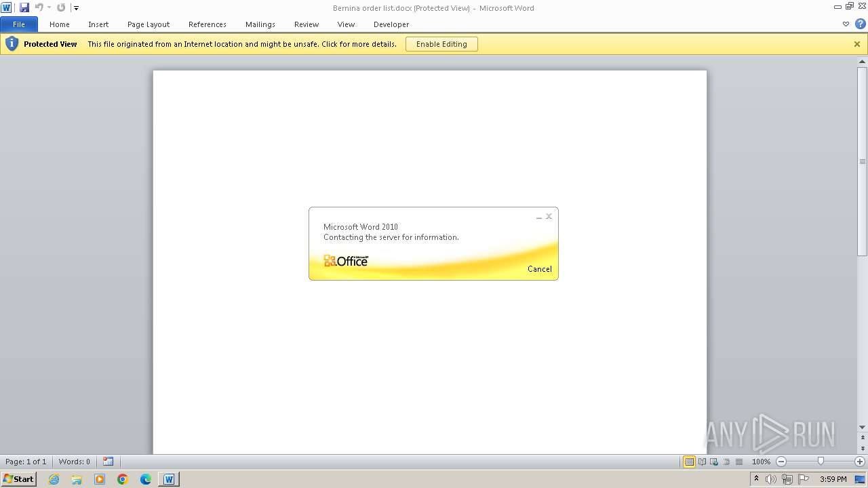Screen dimensions: 868x488
Task: Switch to the Insert ribbon tab
Action: point(98,24)
